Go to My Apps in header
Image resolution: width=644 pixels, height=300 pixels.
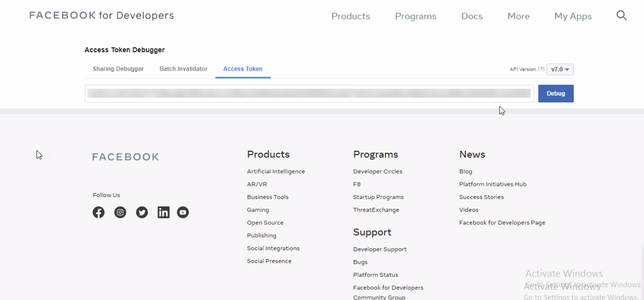pos(573,16)
